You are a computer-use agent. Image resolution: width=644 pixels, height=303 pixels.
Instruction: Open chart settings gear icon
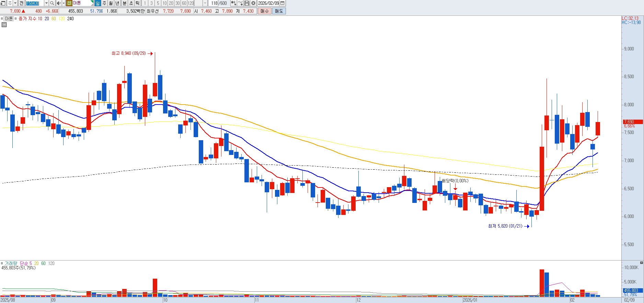coord(253,3)
